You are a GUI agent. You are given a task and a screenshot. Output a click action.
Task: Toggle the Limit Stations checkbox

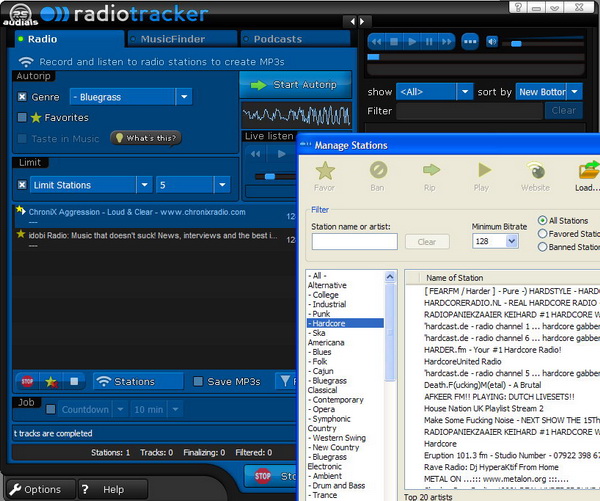tap(22, 185)
